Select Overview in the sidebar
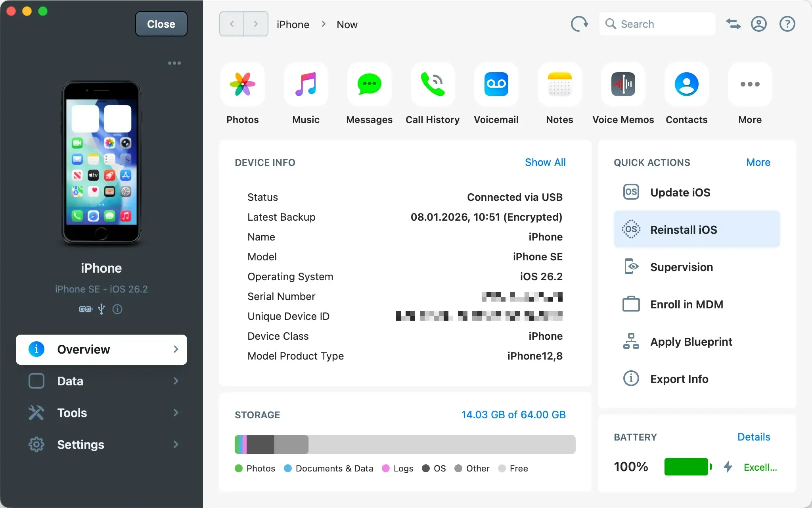 [x=101, y=349]
